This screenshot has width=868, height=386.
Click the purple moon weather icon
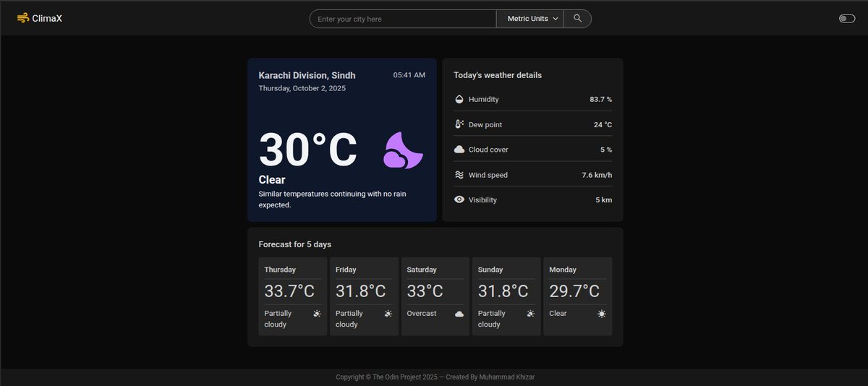404,150
